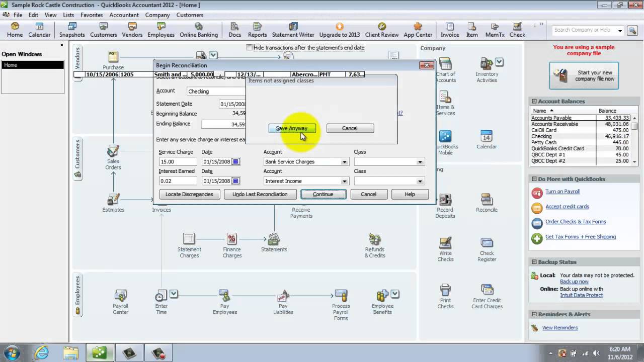Expand the Inventory Activities dropdown arrow
Viewport: 644px width, 362px height.
[x=499, y=62]
